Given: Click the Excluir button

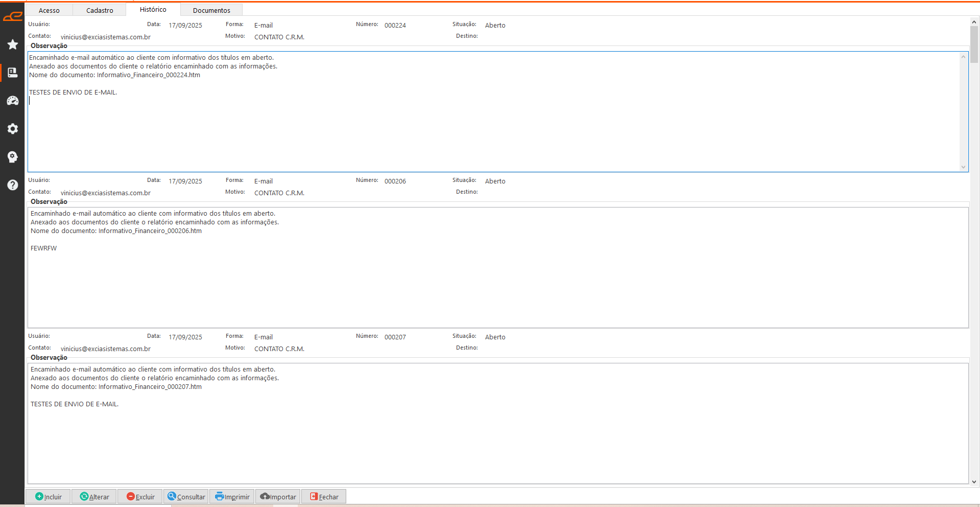Looking at the screenshot, I should click(140, 497).
